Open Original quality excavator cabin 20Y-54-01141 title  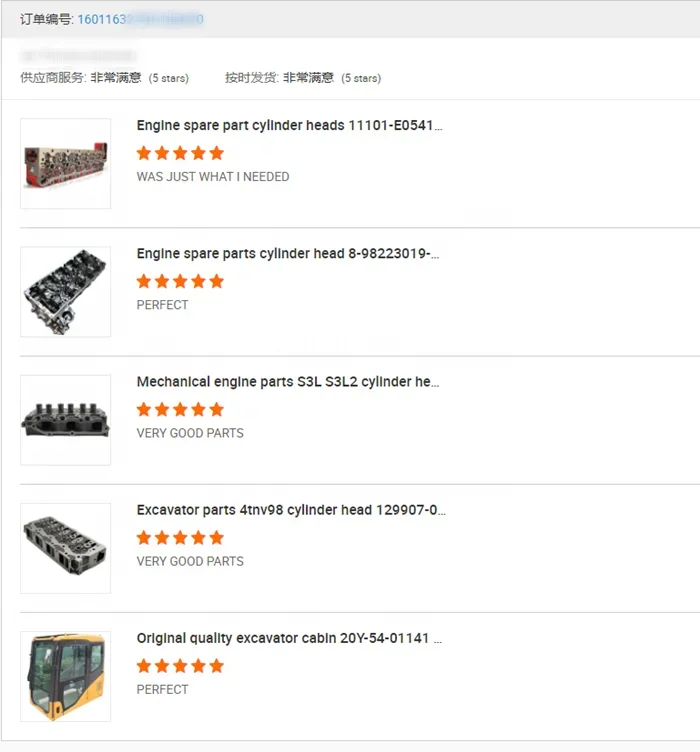[289, 638]
